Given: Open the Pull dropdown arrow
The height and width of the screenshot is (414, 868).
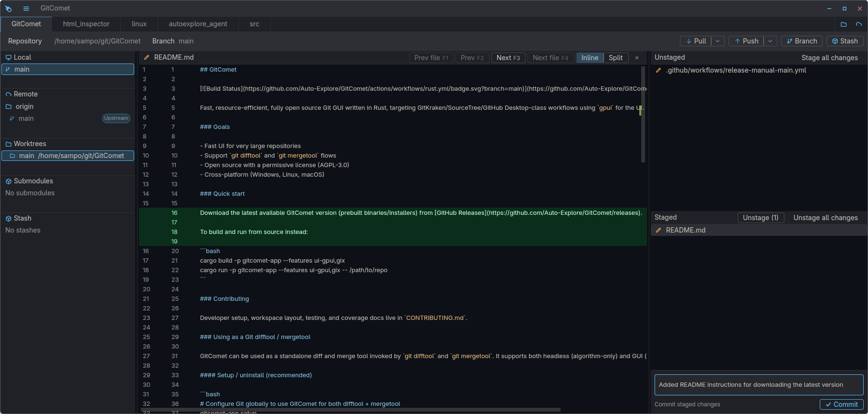Looking at the screenshot, I should coord(718,41).
